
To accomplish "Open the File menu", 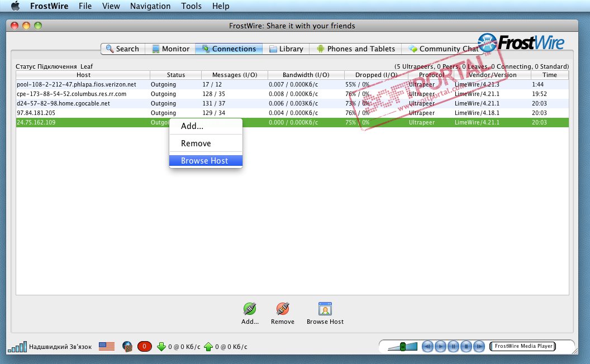I will [x=85, y=6].
